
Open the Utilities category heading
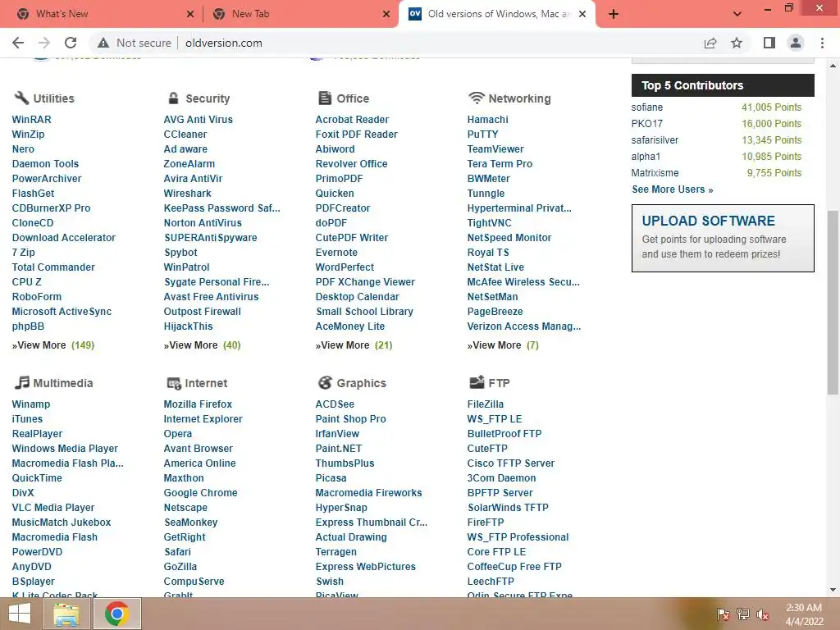[53, 98]
